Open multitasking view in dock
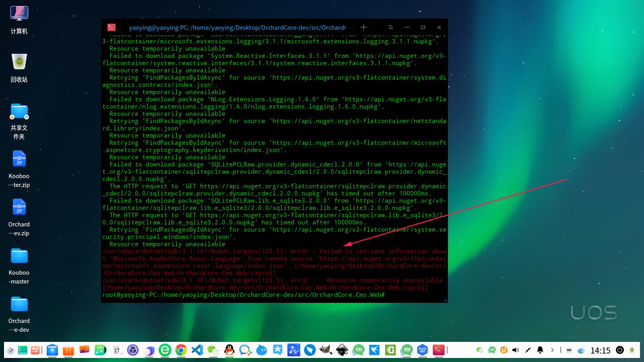Image resolution: width=644 pixels, height=362 pixels. point(35,350)
